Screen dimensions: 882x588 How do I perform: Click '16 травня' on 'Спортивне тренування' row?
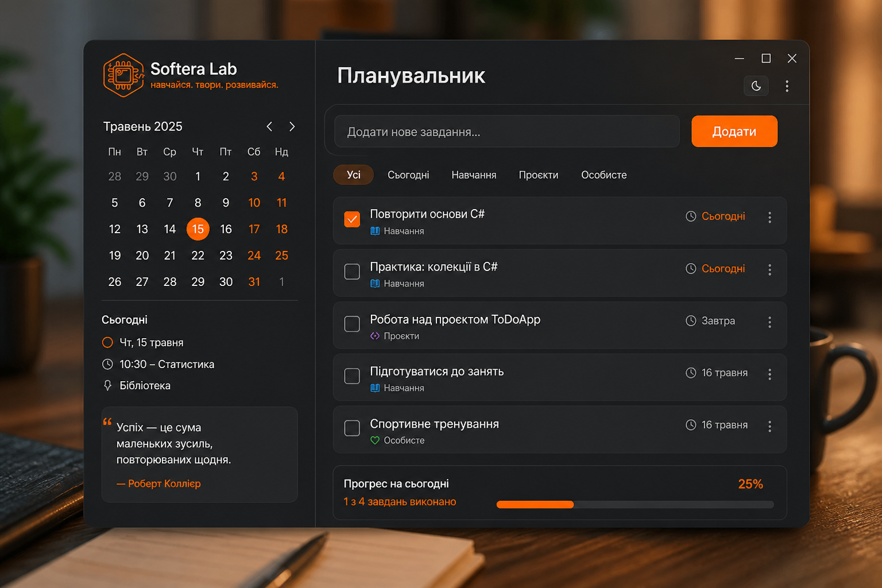[725, 425]
